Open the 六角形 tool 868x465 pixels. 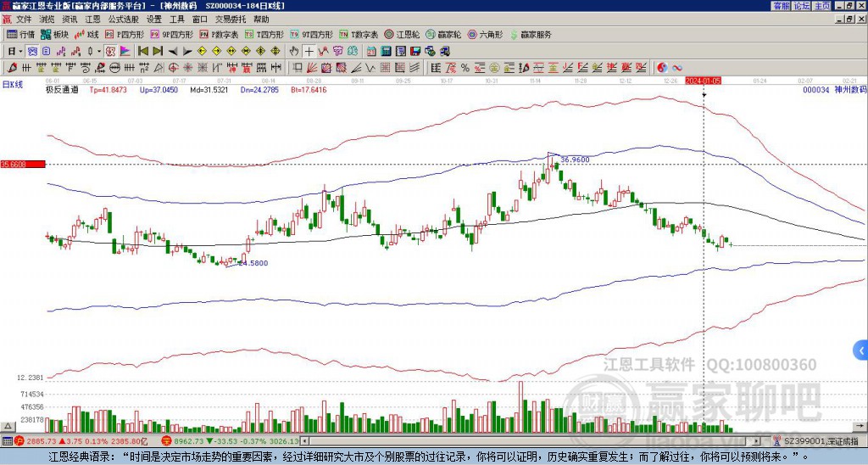(486, 34)
